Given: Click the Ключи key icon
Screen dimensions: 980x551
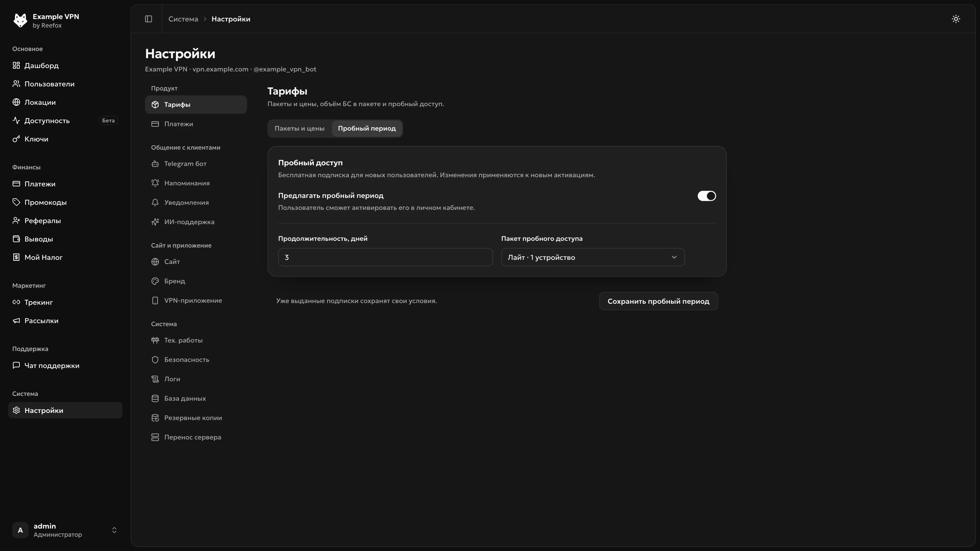Looking at the screenshot, I should 16,139.
